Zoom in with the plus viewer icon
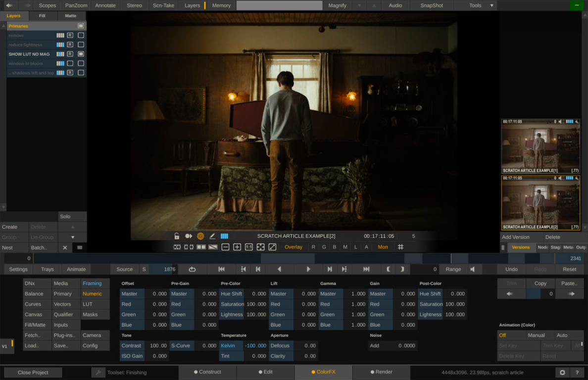 pyautogui.click(x=237, y=247)
